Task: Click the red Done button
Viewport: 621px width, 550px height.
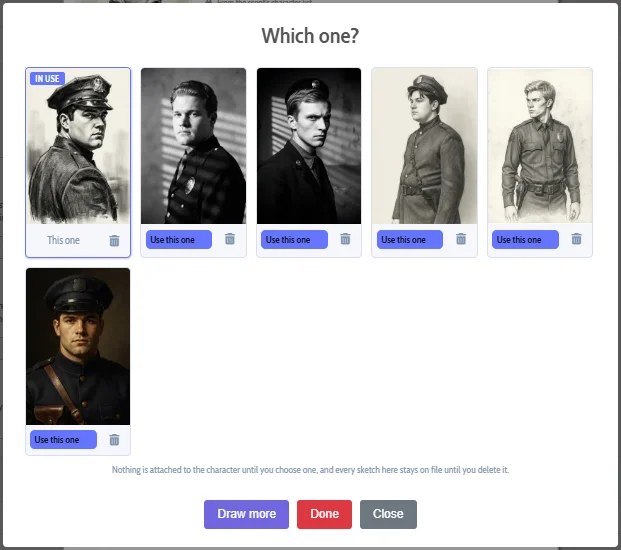Action: [x=324, y=514]
